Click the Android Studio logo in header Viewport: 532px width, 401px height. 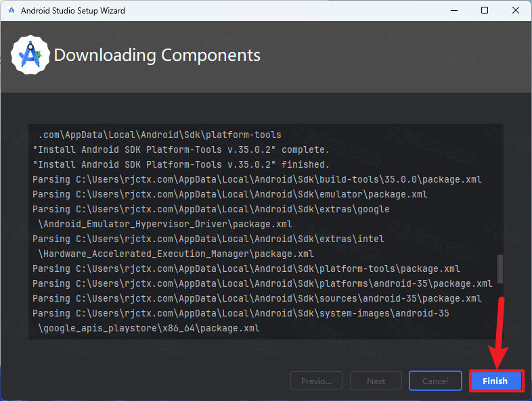point(30,55)
